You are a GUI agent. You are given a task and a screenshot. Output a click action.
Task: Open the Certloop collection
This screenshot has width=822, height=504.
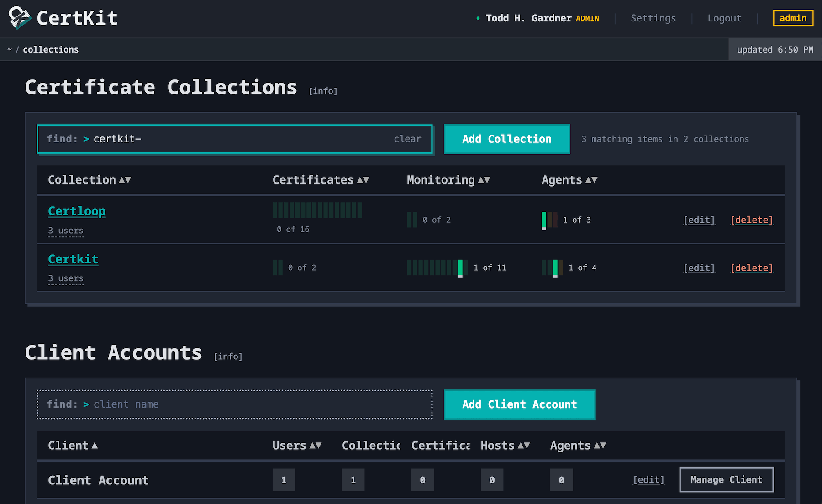pyautogui.click(x=77, y=211)
